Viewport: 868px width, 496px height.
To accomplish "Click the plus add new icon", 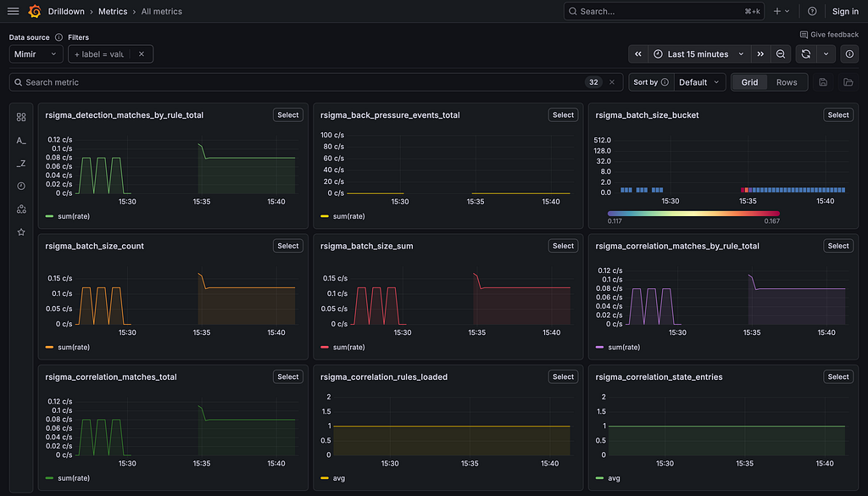I will 781,11.
